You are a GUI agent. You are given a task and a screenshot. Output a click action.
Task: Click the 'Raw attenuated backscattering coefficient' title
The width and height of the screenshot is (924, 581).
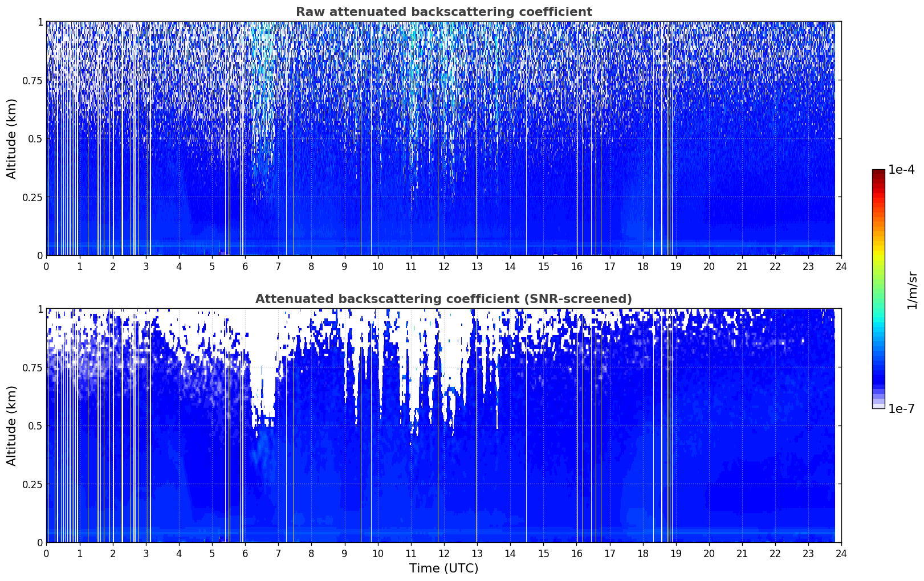(443, 12)
